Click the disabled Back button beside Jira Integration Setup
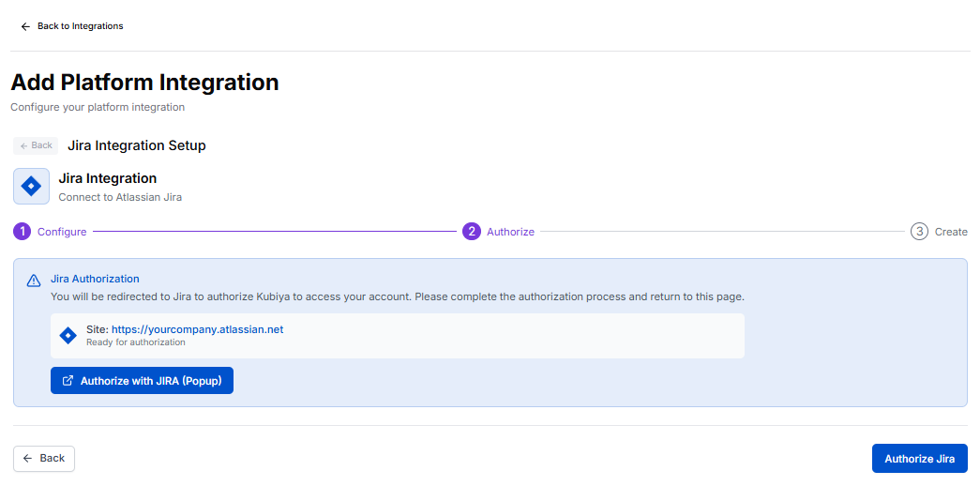 click(36, 145)
